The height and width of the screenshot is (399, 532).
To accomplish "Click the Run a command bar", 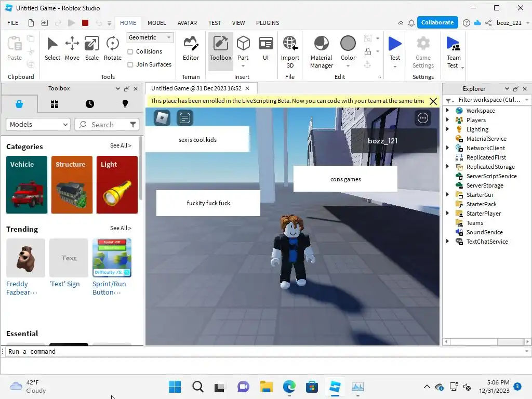I will [x=266, y=352].
